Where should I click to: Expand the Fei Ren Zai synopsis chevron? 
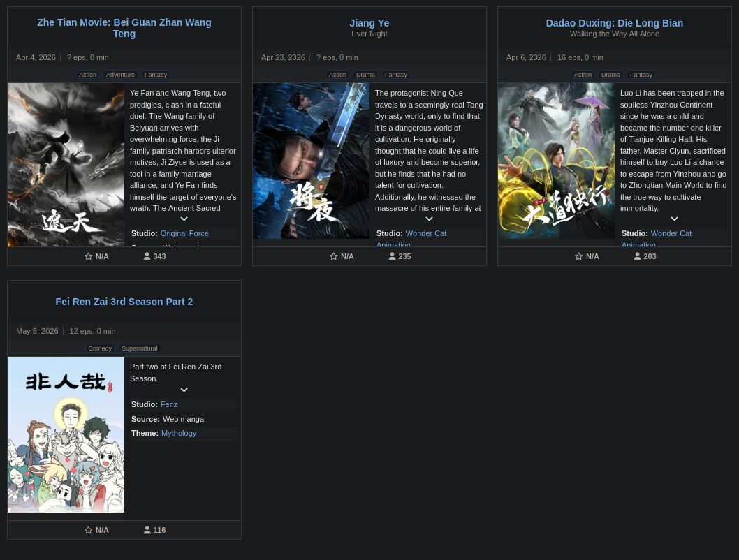click(184, 390)
